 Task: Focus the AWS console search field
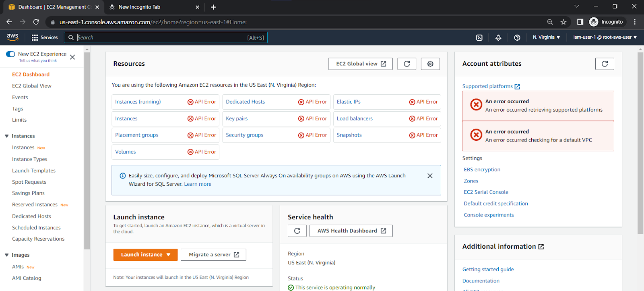166,37
